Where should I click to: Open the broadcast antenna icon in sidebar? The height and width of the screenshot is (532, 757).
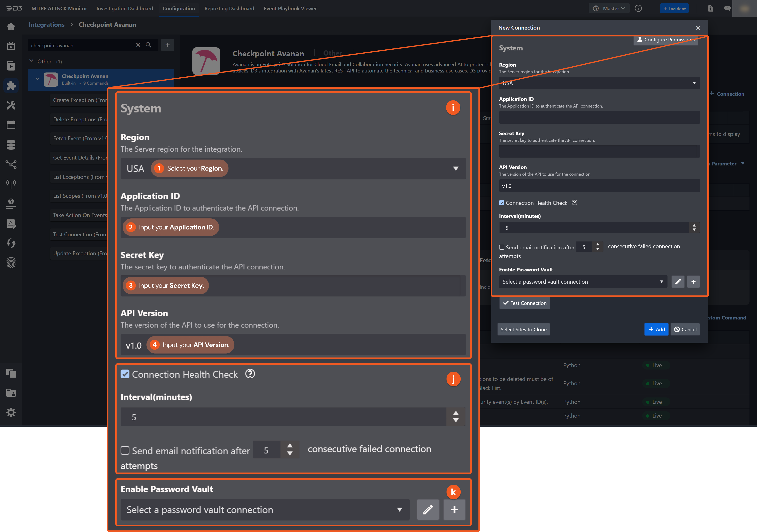(11, 184)
